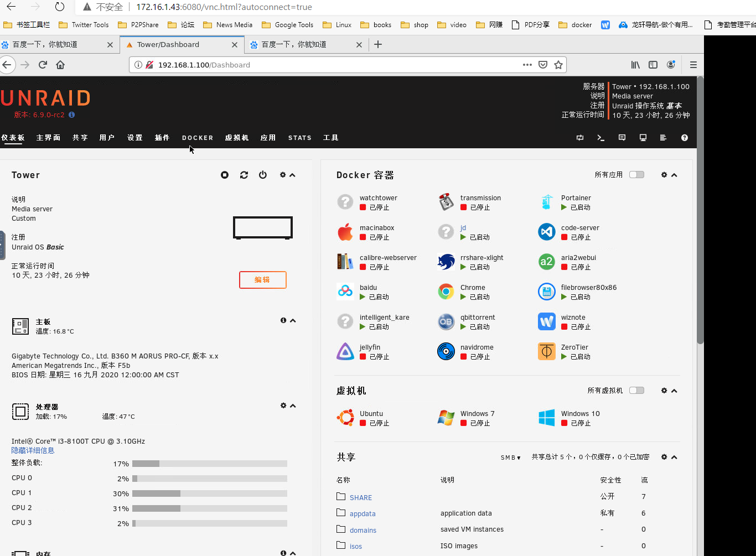Collapse the Docker 容器 panel chevron
The image size is (756, 556).
click(x=674, y=175)
